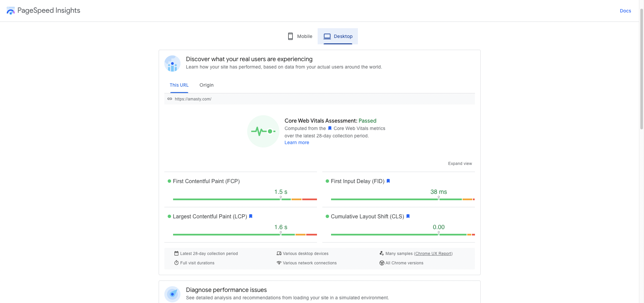Click the https://amasty.com/ URL text
Image resolution: width=644 pixels, height=303 pixels.
pyautogui.click(x=193, y=99)
